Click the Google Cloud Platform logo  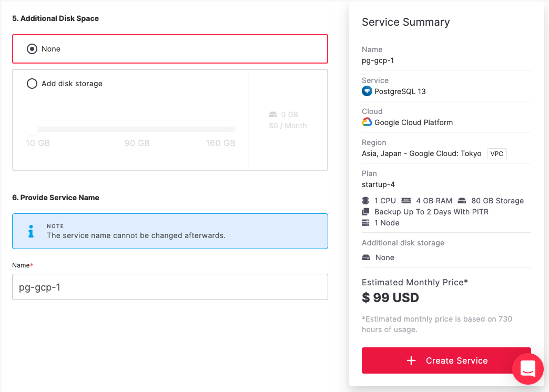click(367, 122)
